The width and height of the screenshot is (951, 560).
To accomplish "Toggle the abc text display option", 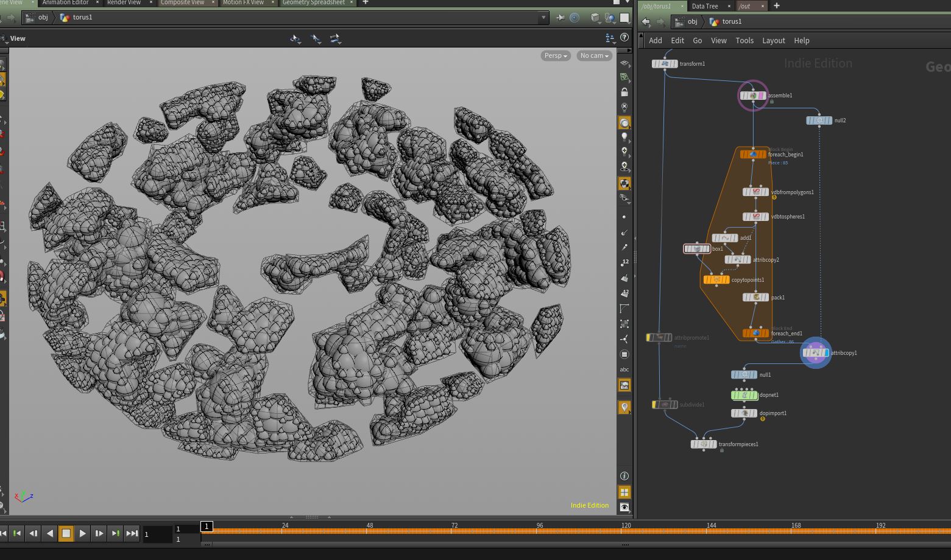I will click(624, 369).
